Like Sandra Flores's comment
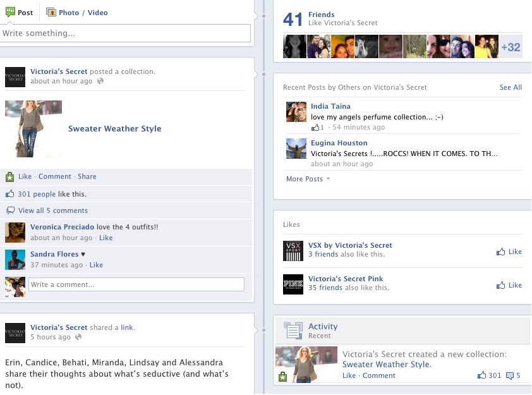Viewport: 532px width, 395px height. [x=97, y=265]
